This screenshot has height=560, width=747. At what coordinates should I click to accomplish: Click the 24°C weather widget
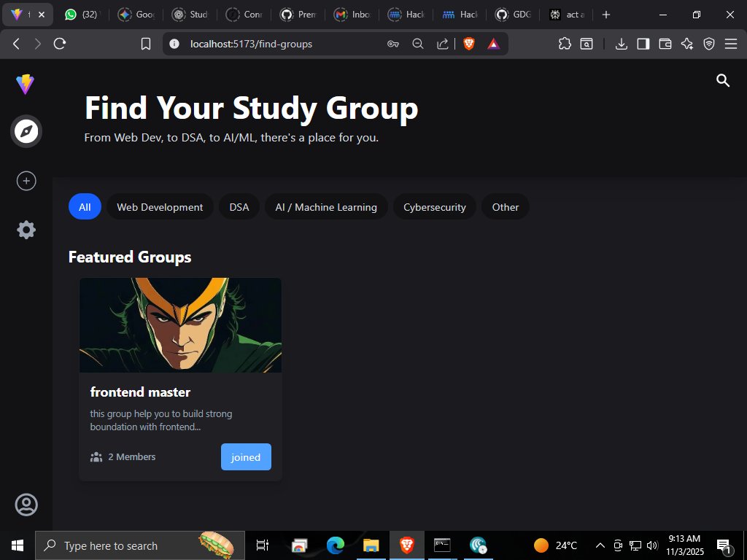click(x=555, y=545)
